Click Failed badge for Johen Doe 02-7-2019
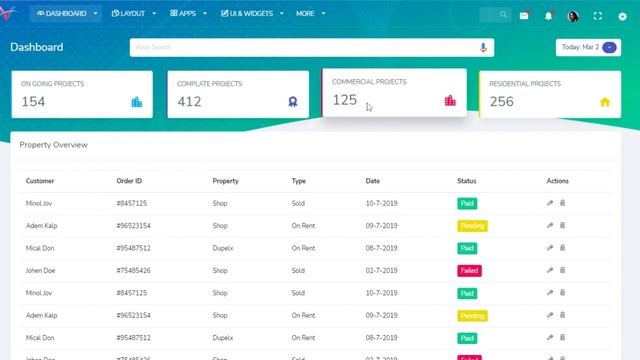Viewport: 640px width, 360px height. coord(469,271)
